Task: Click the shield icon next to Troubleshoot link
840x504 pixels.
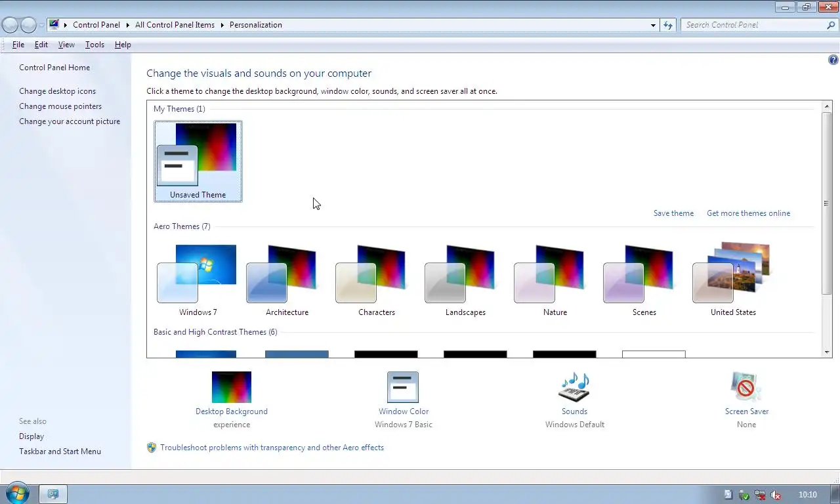Action: tap(152, 448)
